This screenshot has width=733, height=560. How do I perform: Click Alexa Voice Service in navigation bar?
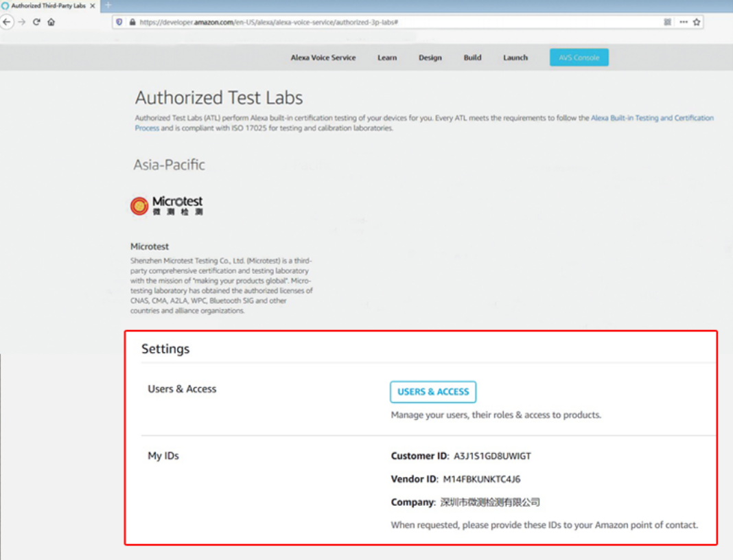coord(323,58)
